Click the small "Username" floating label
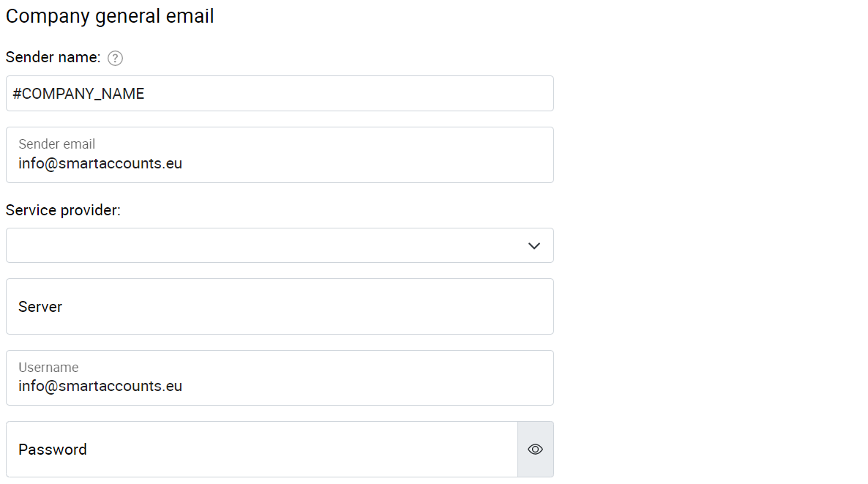Viewport: 868px width, 484px height. 48,368
